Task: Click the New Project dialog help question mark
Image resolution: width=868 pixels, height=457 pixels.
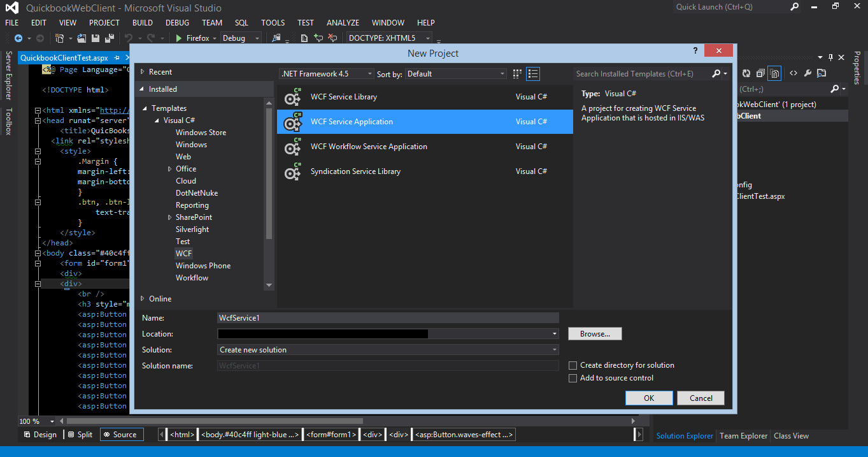Action: coord(695,51)
